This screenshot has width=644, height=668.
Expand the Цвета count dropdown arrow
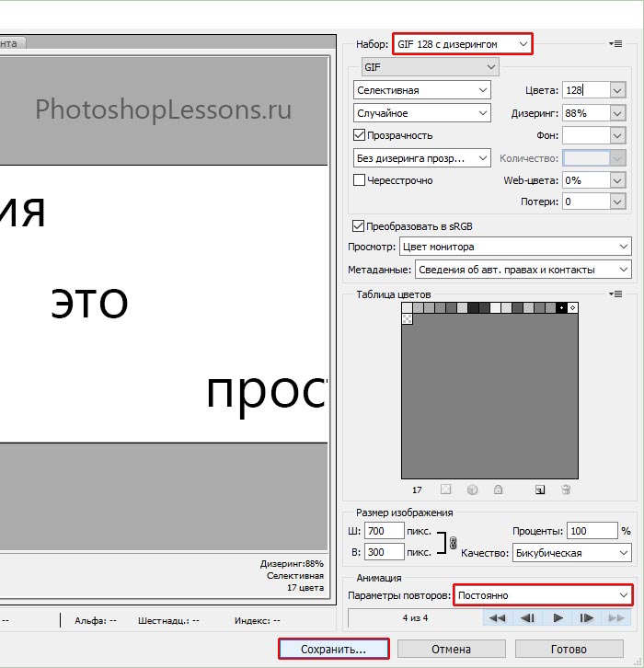click(x=617, y=90)
